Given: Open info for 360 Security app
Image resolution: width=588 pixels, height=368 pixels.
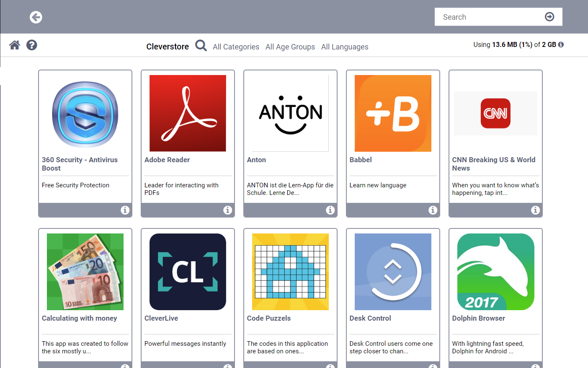Looking at the screenshot, I should [125, 210].
